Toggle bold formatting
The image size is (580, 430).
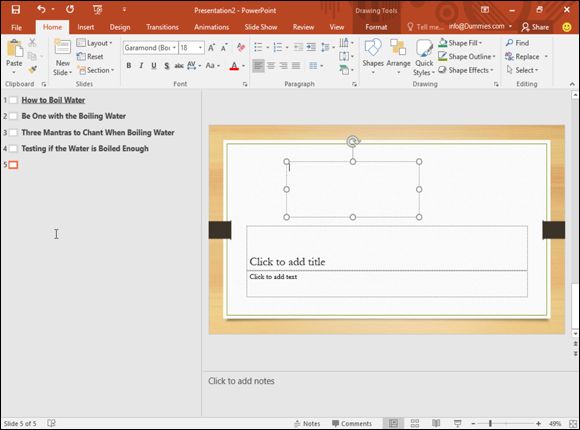(x=128, y=66)
